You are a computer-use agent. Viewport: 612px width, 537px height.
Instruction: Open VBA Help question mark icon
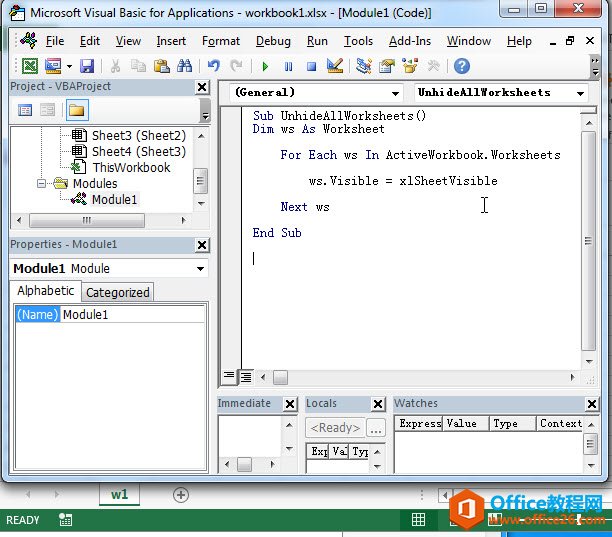[462, 66]
